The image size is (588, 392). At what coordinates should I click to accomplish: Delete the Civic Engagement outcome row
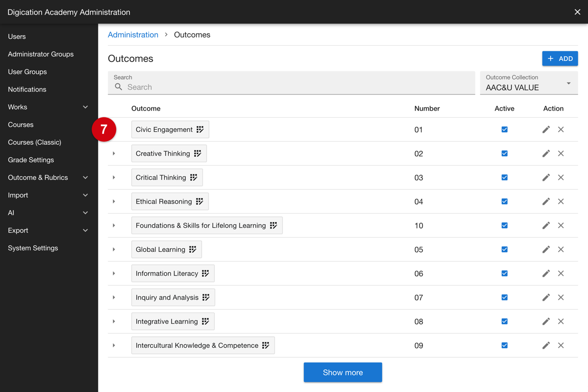coord(561,130)
